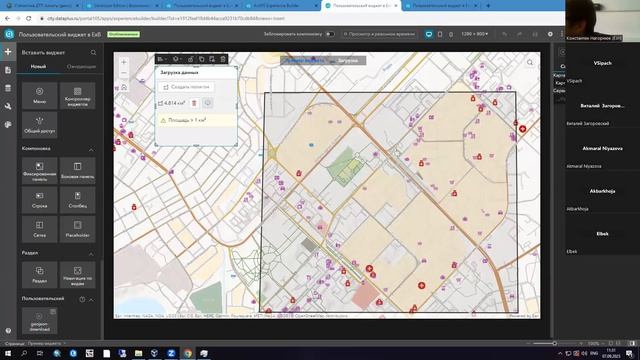640x360 pixels.
Task: Reset map to home extent
Action: 124,87
